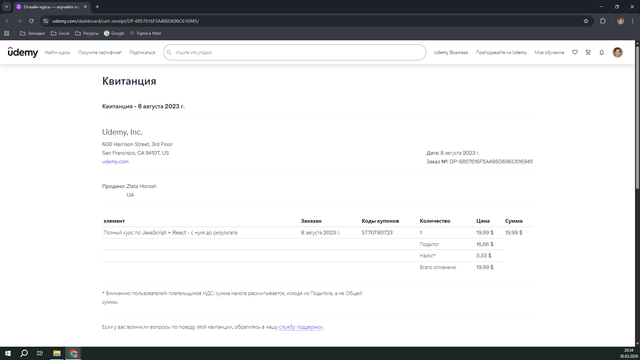Open the Google bookmark
The height and width of the screenshot is (360, 640).
[x=114, y=33]
